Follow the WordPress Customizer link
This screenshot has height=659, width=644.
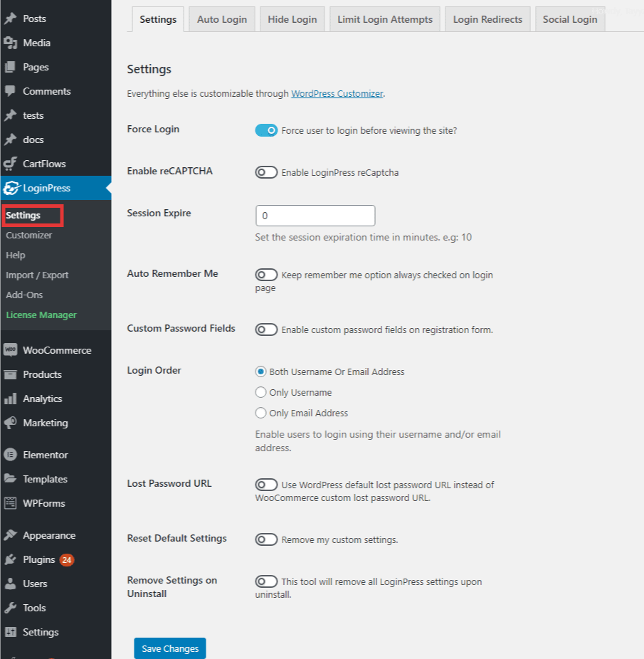337,93
